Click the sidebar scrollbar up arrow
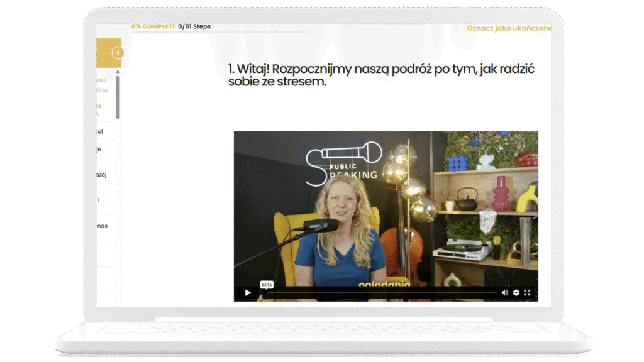 click(118, 72)
